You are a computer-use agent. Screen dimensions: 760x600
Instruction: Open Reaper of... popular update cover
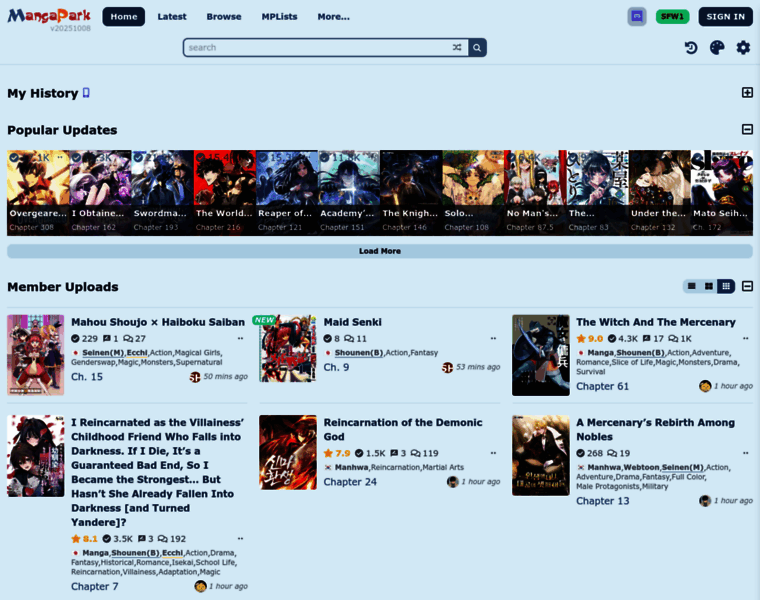pos(286,193)
